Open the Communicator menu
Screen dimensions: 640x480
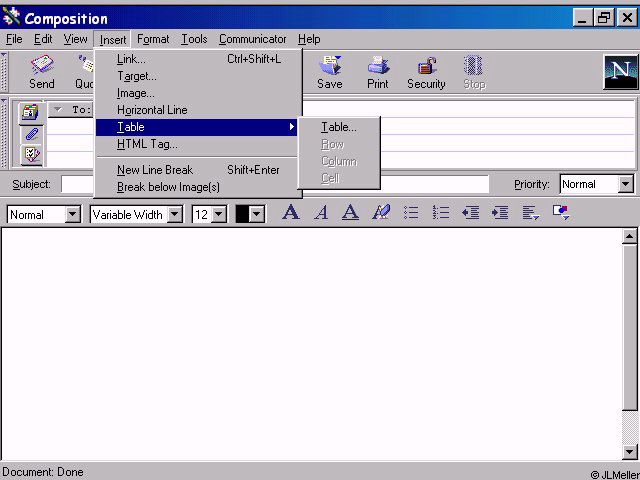253,39
